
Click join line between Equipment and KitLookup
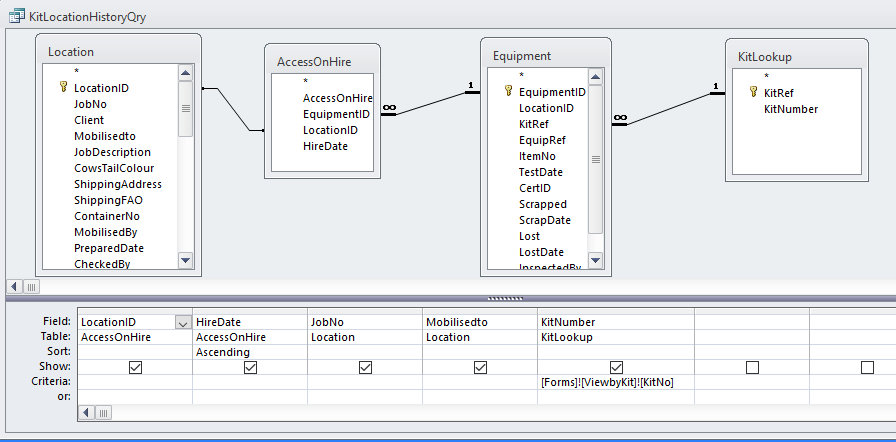tap(669, 109)
